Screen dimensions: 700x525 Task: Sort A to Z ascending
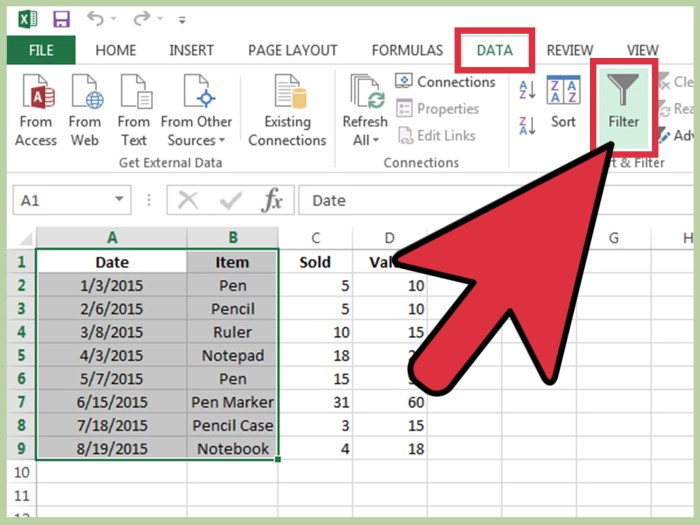527,90
